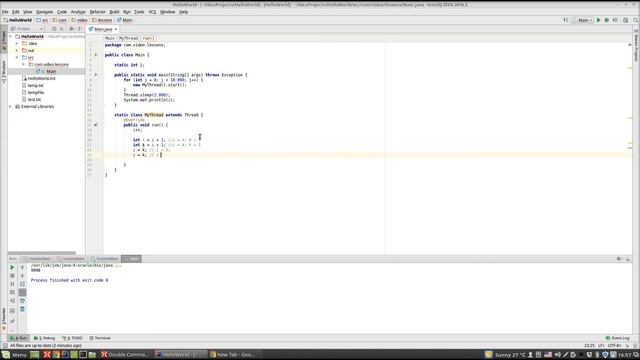Open the Structure side tool window
640x360 pixels.
coord(4,72)
